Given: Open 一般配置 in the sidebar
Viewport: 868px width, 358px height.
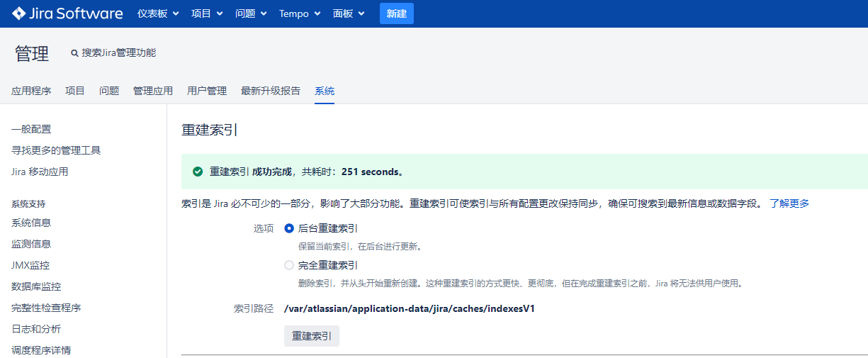Looking at the screenshot, I should (x=31, y=129).
